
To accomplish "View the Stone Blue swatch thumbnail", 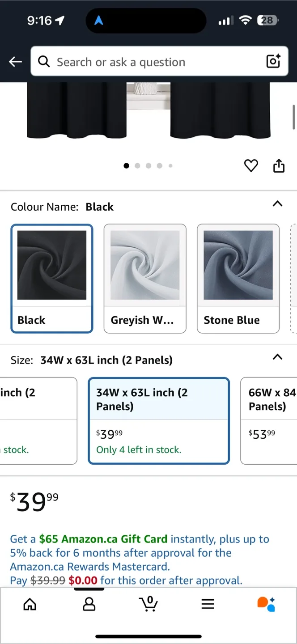I will [238, 265].
